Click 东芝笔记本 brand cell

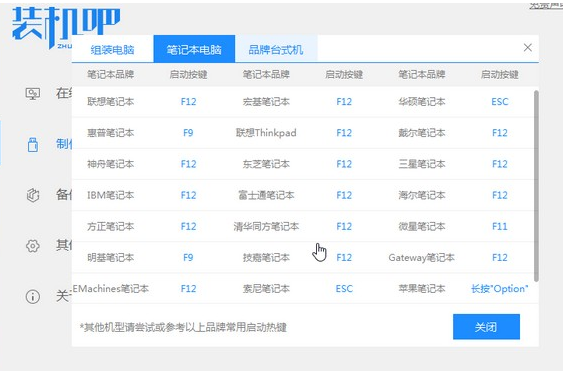click(x=266, y=164)
